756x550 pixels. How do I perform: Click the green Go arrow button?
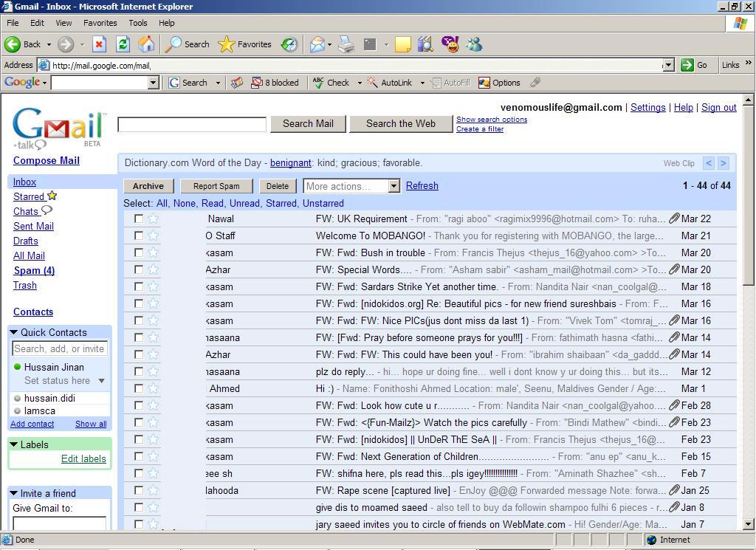pos(687,65)
